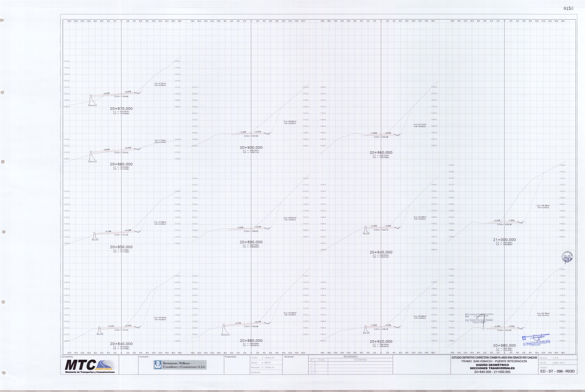Click the C.S.R.= 1111.25 elevation
This screenshot has width=585, height=392.
(121, 235)
